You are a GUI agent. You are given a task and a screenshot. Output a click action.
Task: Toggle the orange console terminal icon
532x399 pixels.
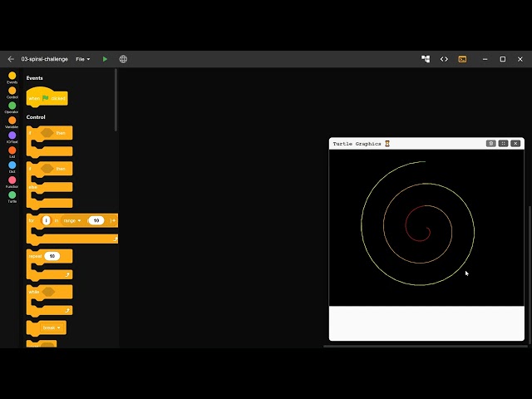[x=462, y=59]
